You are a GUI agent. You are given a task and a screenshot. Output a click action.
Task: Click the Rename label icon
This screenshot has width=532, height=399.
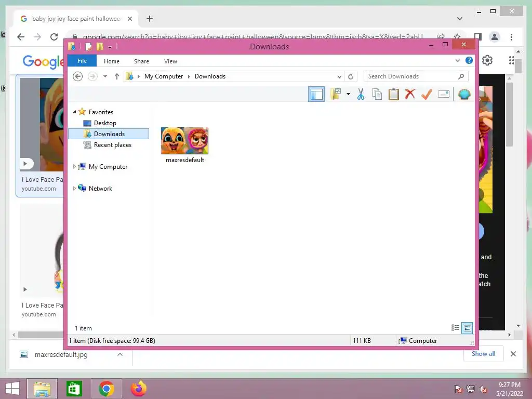tap(444, 94)
